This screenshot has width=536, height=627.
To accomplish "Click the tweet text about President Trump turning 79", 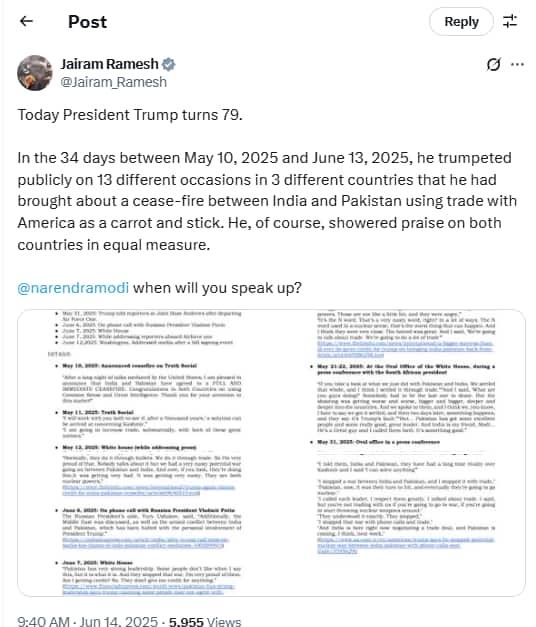I will (130, 115).
